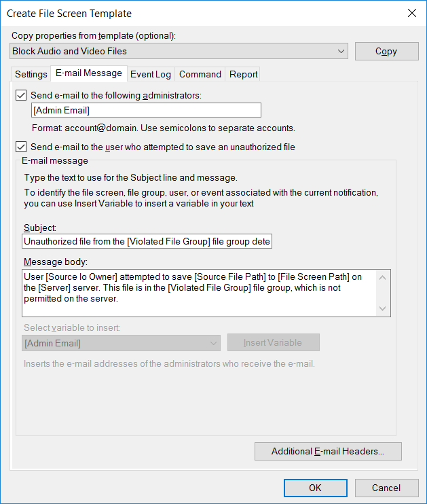
Task: Click the Cancel button
Action: click(x=386, y=488)
